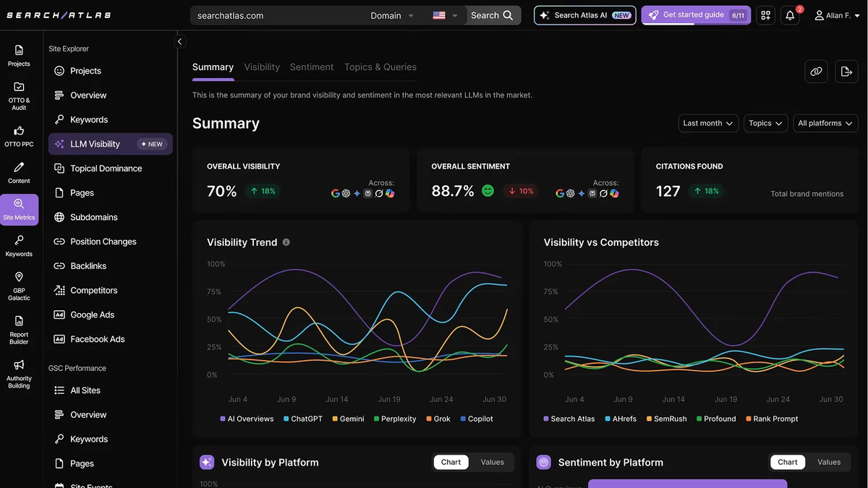Open Report Builder from the rail
Viewport: 868px width, 488px height.
tap(19, 330)
